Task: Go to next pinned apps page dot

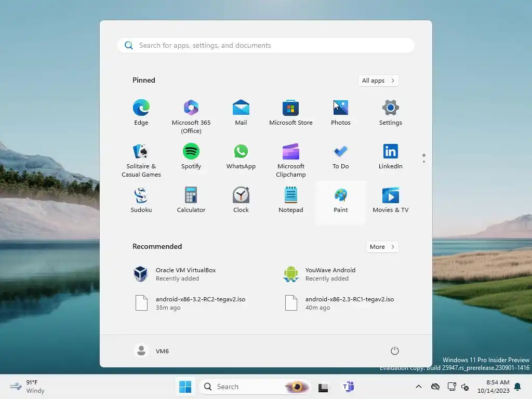Action: pyautogui.click(x=424, y=162)
